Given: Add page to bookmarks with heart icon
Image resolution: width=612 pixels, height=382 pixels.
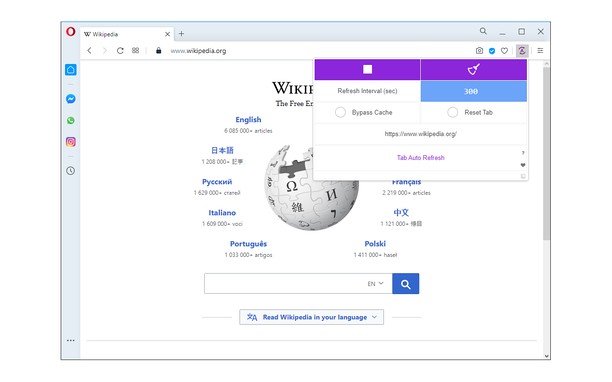Looking at the screenshot, I should tap(504, 51).
